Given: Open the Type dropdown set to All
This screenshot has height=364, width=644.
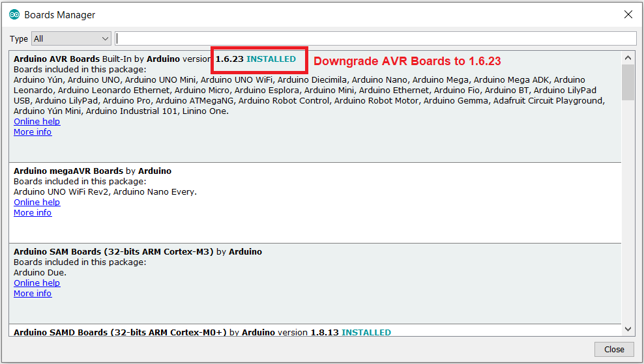Looking at the screenshot, I should click(71, 38).
